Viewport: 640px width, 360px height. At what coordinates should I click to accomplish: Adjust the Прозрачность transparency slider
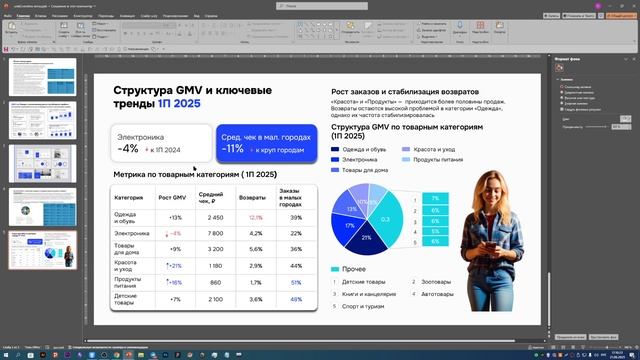(597, 127)
